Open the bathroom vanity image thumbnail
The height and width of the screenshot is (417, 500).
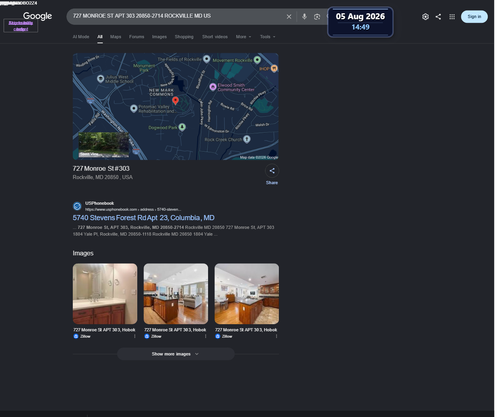click(105, 294)
